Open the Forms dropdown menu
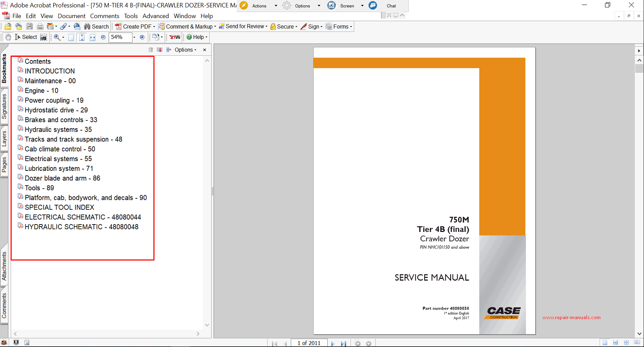Viewport: 644px width, 347px height. click(x=339, y=26)
